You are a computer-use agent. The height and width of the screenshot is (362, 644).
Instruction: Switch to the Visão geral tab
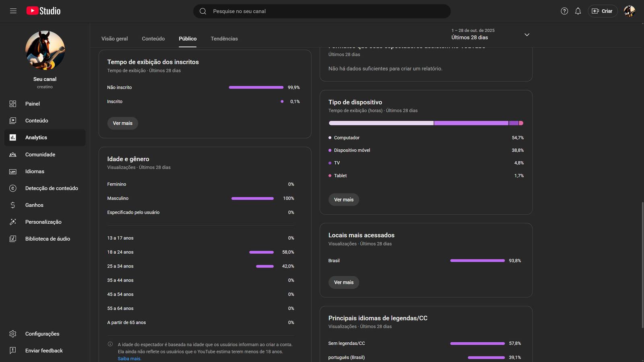(x=114, y=39)
